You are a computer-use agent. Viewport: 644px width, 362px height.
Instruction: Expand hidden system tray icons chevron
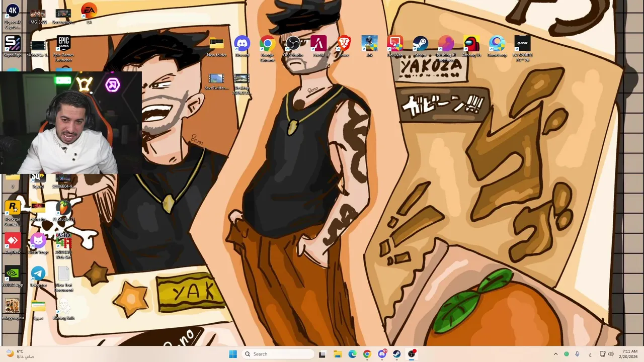click(555, 354)
